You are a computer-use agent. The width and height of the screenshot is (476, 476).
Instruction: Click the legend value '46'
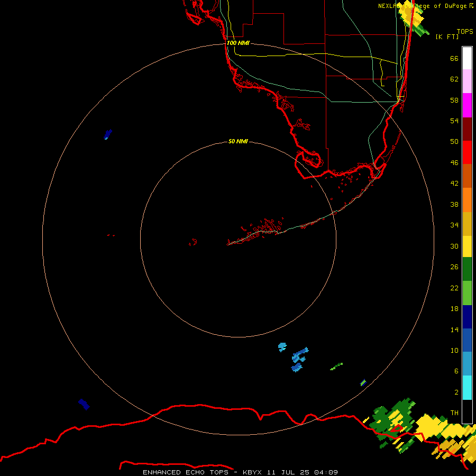click(454, 163)
